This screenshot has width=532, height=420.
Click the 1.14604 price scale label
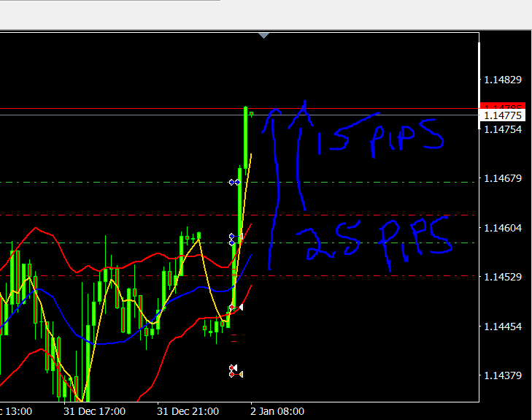[x=503, y=228]
